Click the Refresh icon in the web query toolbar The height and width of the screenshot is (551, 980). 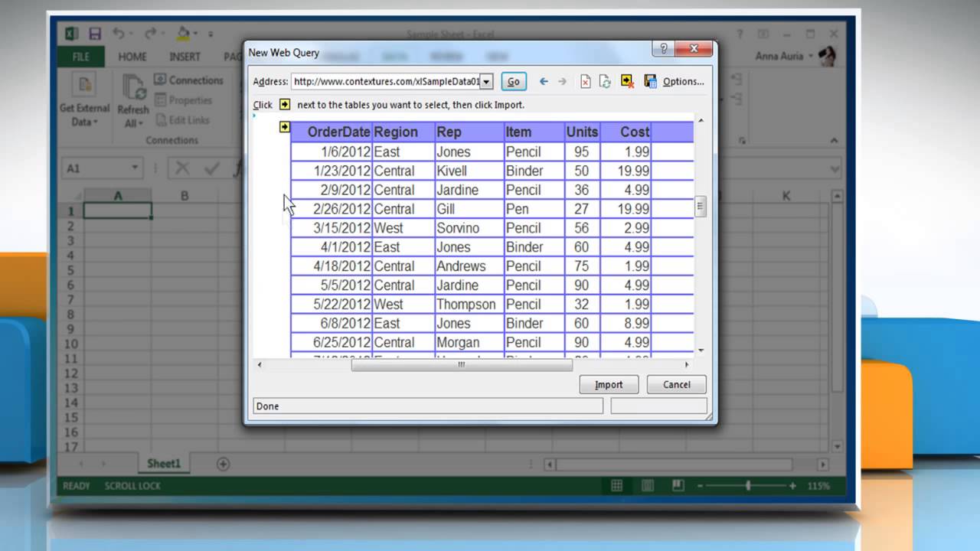(605, 81)
